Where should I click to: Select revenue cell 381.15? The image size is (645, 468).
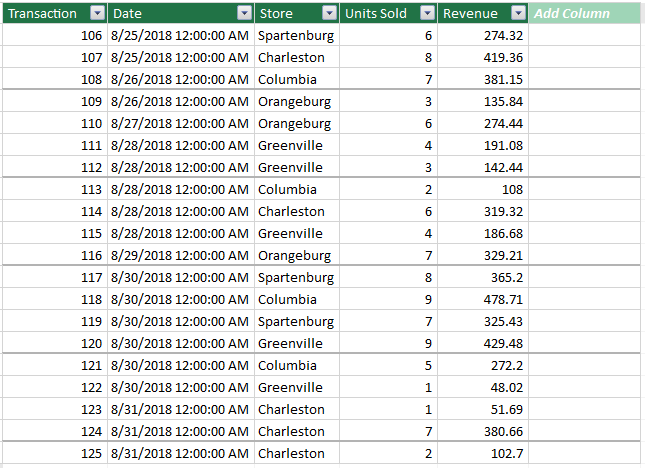(x=483, y=79)
